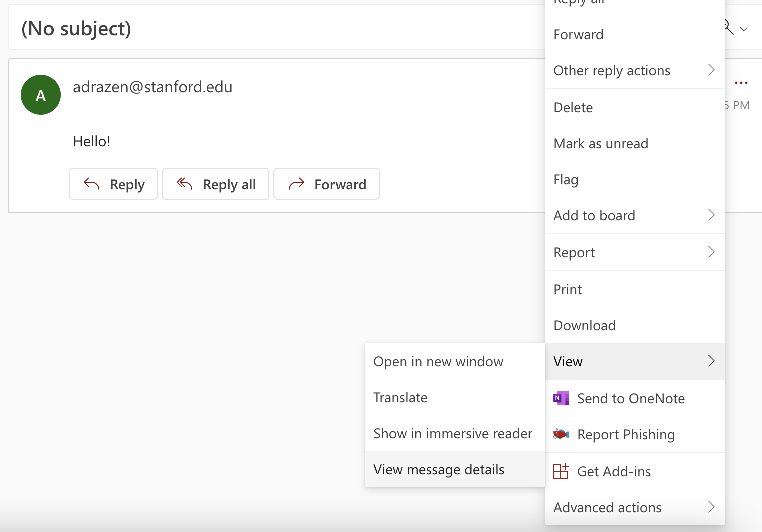This screenshot has width=762, height=532.
Task: Open View message details
Action: coord(439,469)
